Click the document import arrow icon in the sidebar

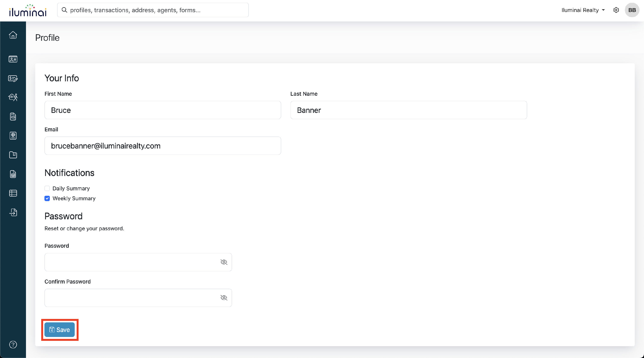(13, 212)
